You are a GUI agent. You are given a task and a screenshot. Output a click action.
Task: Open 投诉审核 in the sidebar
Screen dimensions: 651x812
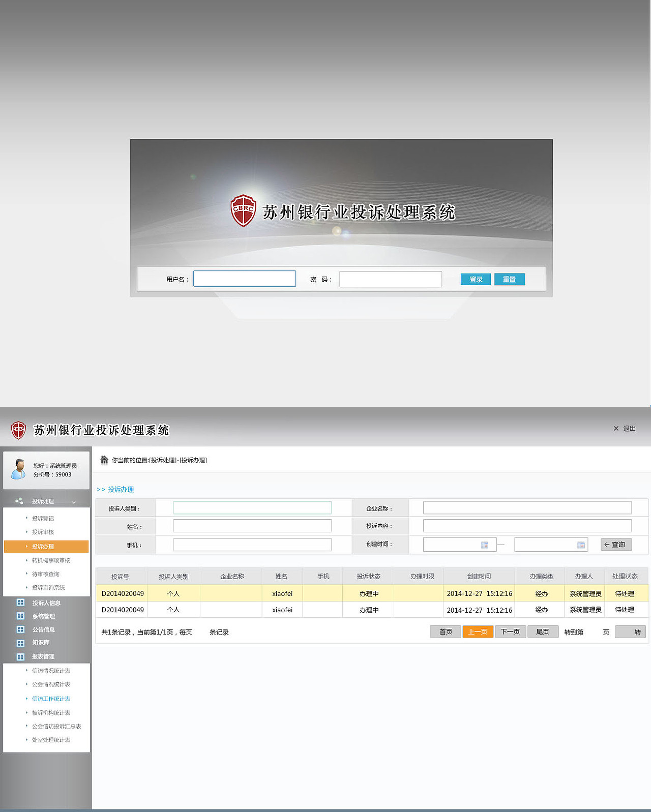(x=43, y=532)
